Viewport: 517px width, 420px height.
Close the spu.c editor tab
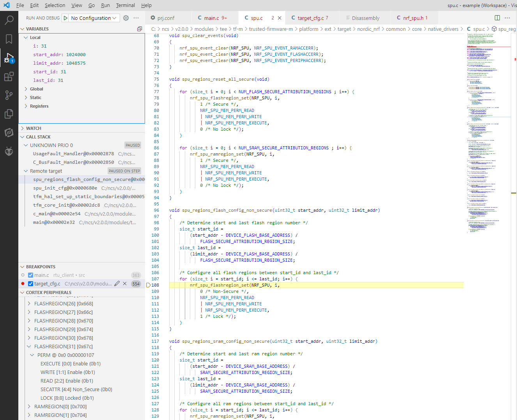pos(280,18)
